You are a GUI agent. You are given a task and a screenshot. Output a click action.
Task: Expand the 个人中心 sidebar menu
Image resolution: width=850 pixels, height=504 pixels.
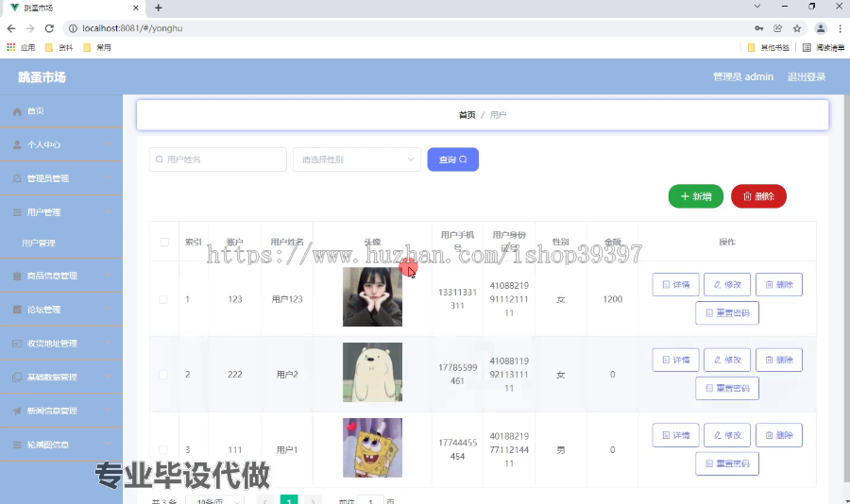(x=61, y=144)
